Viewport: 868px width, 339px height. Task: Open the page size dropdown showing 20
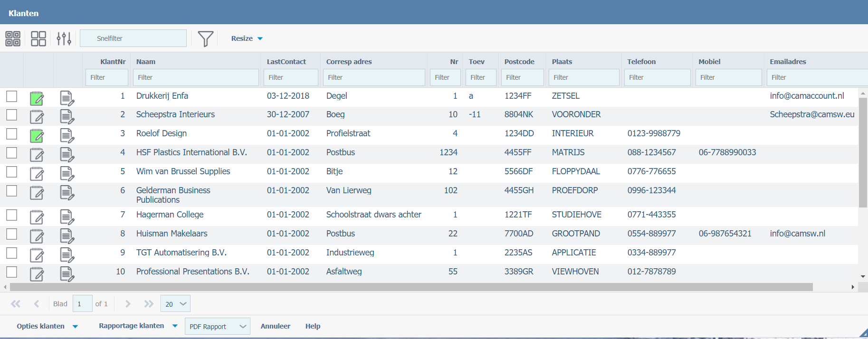tap(176, 304)
